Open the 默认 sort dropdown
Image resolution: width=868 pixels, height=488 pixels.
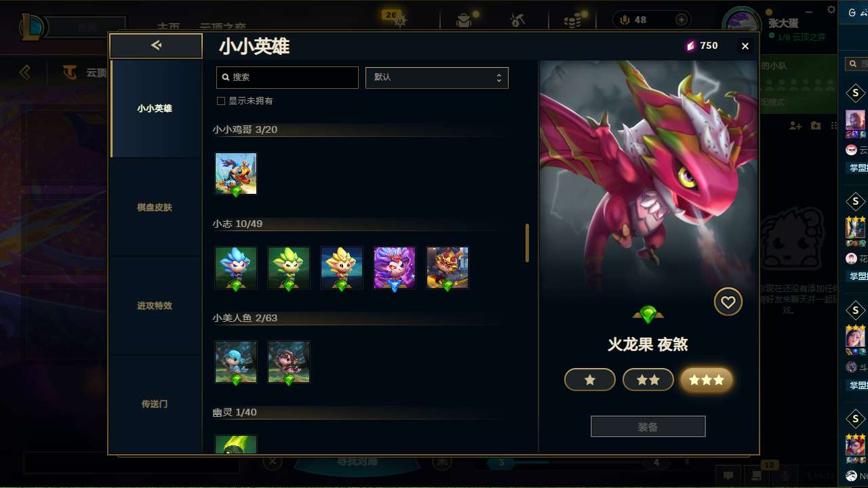pyautogui.click(x=437, y=77)
